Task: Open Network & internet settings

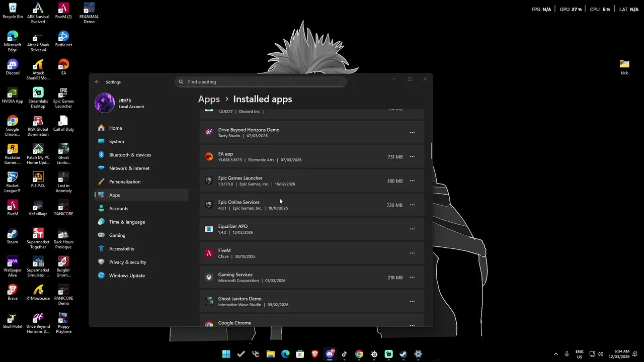Action: [x=141, y=168]
